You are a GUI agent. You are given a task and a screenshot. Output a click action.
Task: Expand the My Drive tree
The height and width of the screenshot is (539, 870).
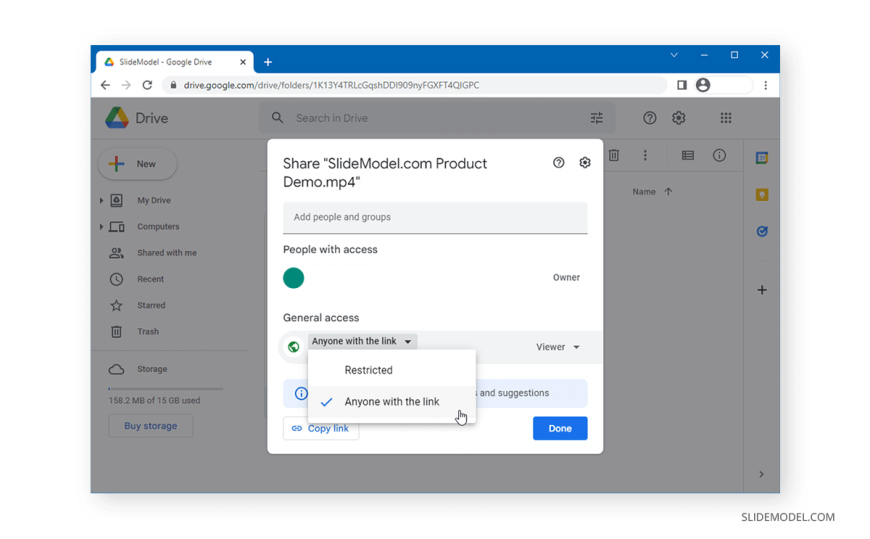[x=101, y=200]
